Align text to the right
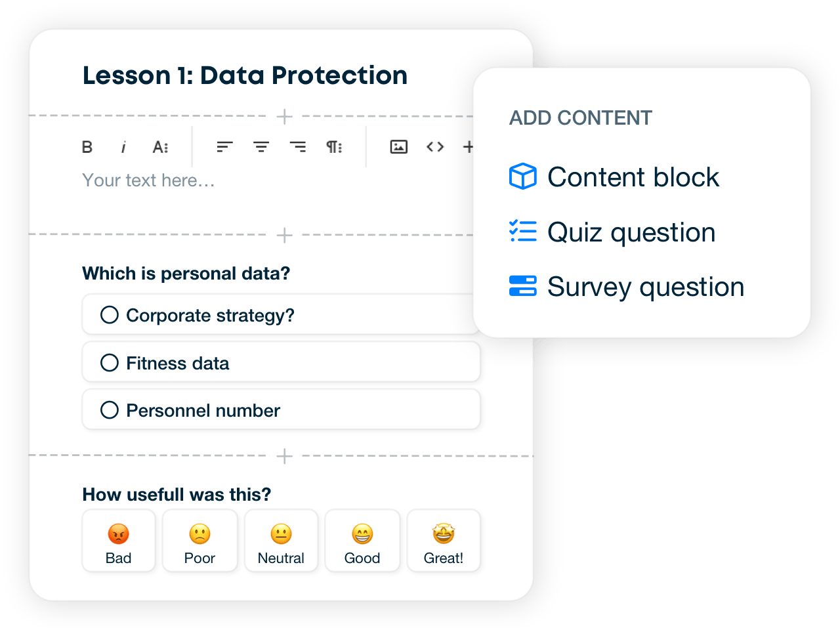 (x=298, y=147)
